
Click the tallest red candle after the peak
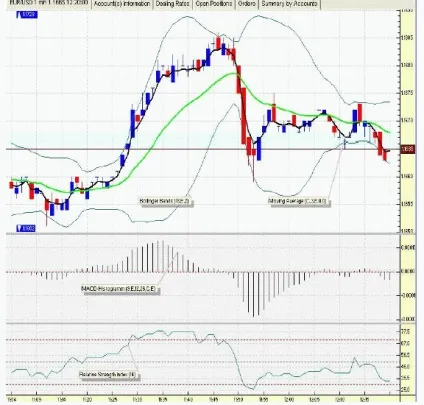click(244, 116)
